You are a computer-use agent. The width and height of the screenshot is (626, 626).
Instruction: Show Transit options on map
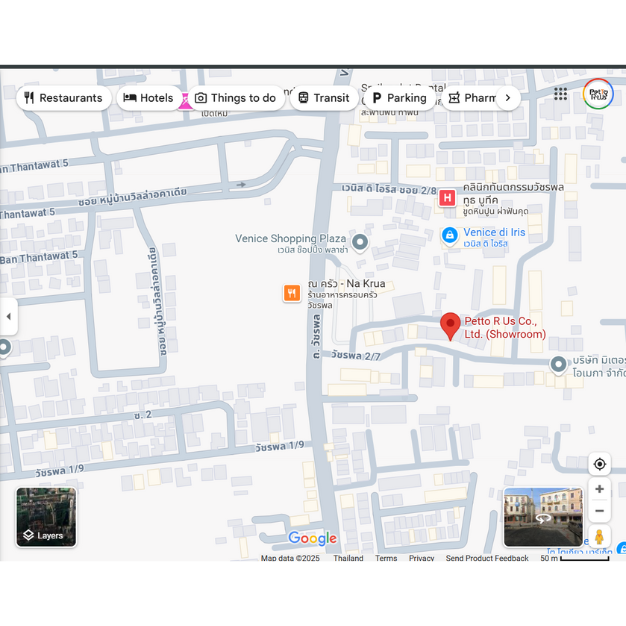(x=322, y=98)
